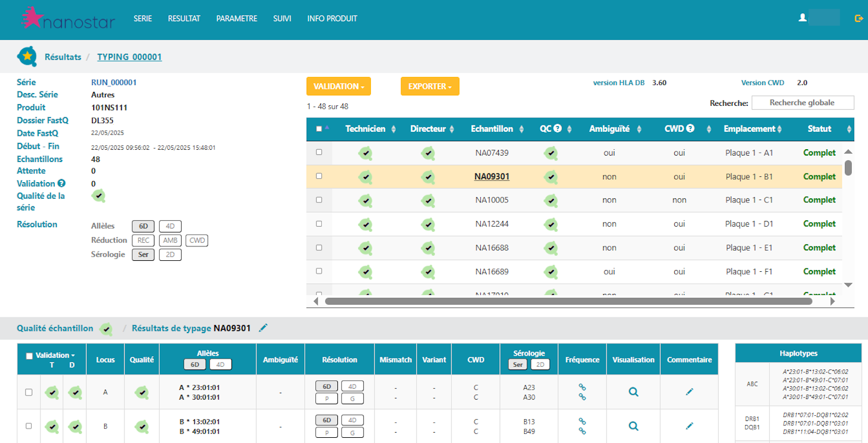Select 2D serology in left panel
Viewport: 868px width, 443px height.
click(x=170, y=254)
